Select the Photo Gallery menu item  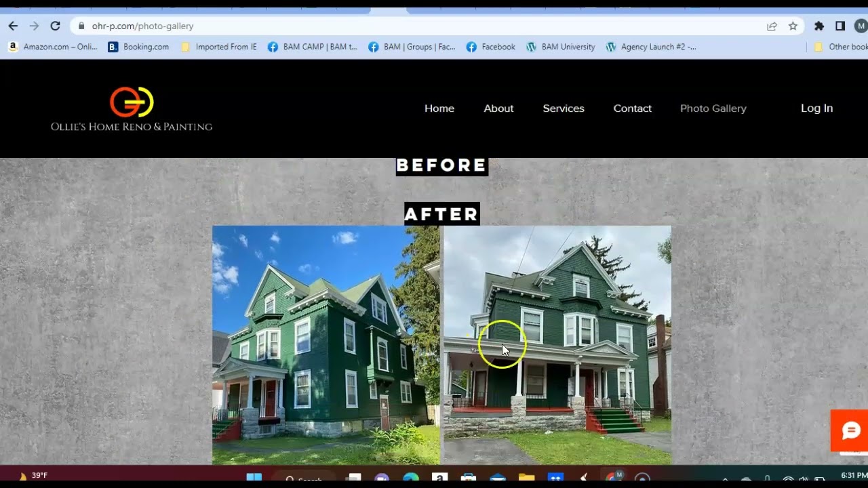(713, 108)
